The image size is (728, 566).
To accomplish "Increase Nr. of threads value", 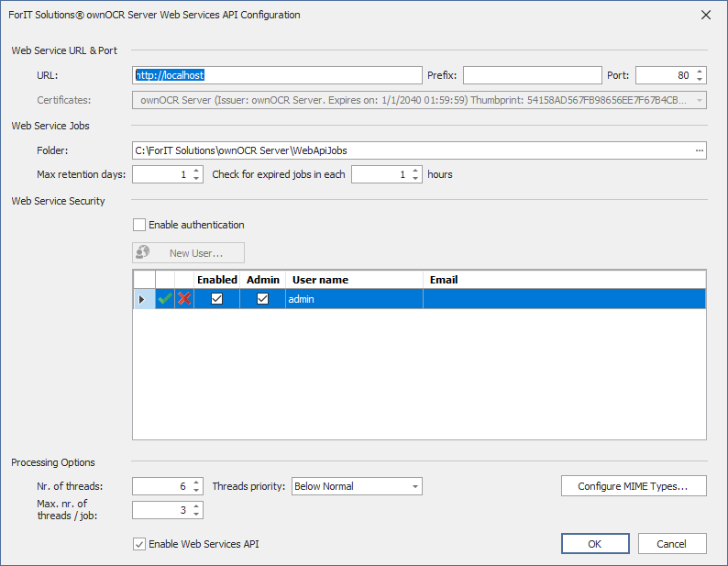I will tap(196, 483).
